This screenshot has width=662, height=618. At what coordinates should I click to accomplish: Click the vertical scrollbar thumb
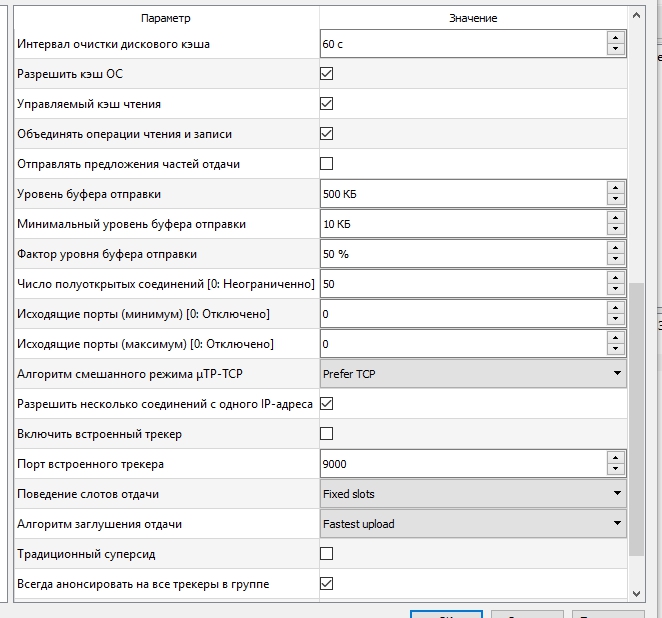(636, 419)
